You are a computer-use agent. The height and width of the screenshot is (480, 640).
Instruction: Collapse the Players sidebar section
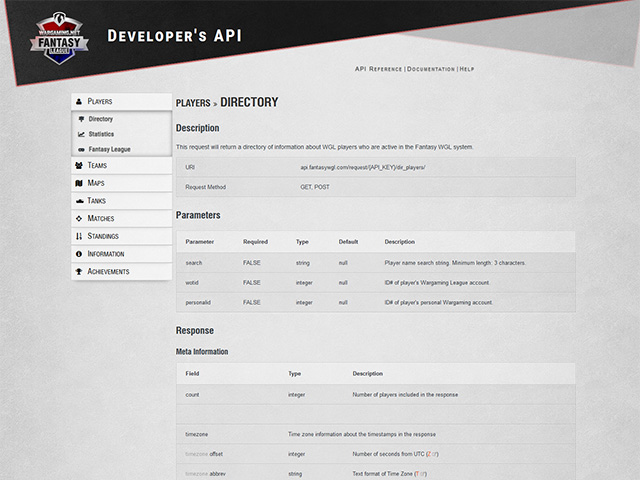122,102
